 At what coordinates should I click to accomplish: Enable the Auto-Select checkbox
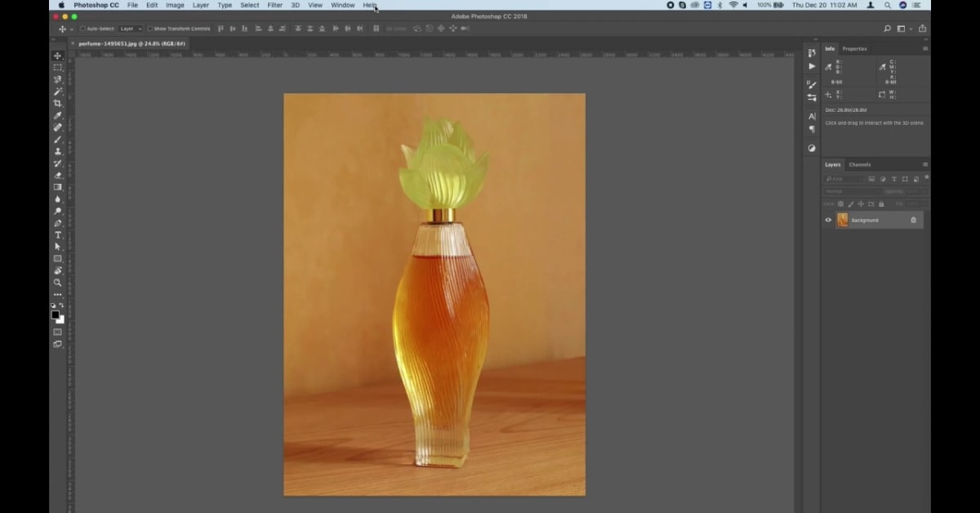[82, 29]
